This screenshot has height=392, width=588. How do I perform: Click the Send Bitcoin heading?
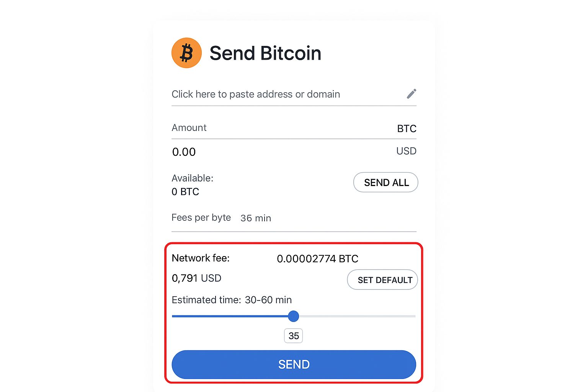(265, 53)
